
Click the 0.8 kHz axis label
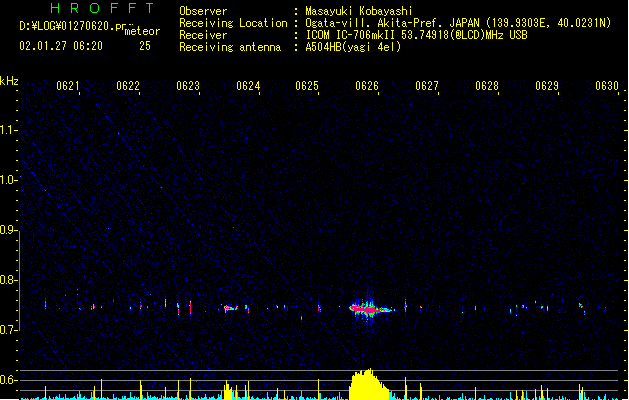8,280
